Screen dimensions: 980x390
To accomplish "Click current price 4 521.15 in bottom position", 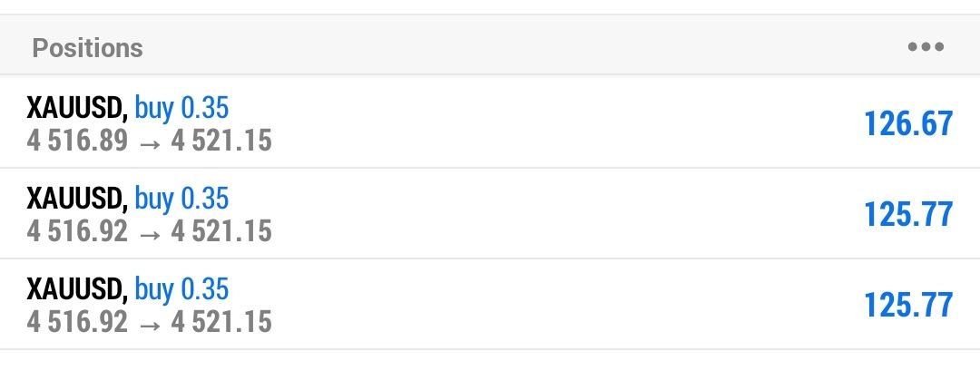I will click(x=221, y=322).
